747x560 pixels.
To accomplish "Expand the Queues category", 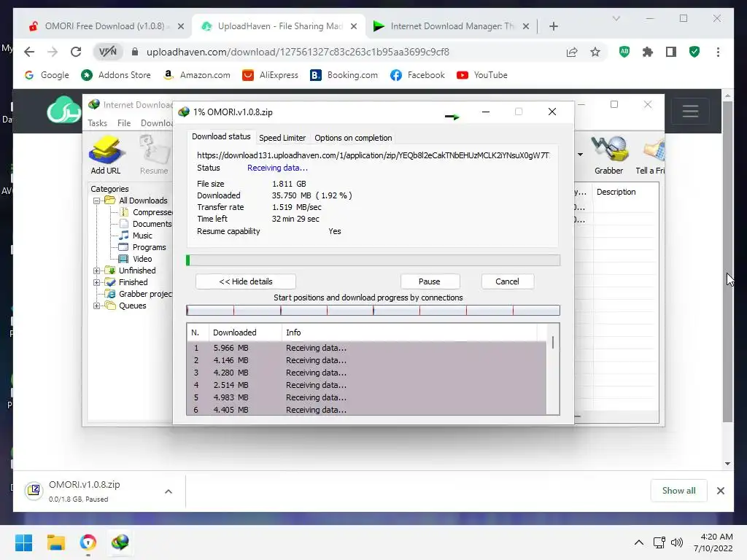I will [97, 306].
